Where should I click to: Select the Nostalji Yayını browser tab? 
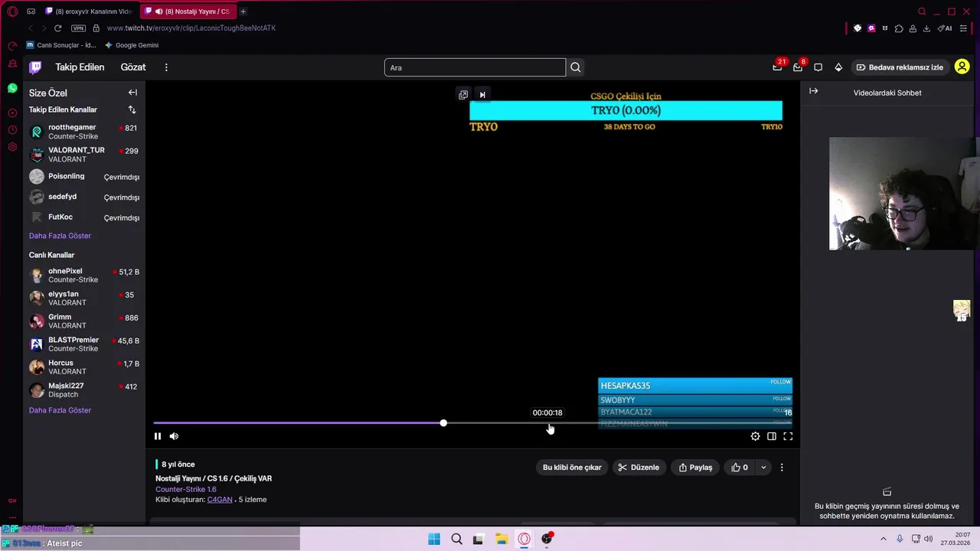pos(188,11)
